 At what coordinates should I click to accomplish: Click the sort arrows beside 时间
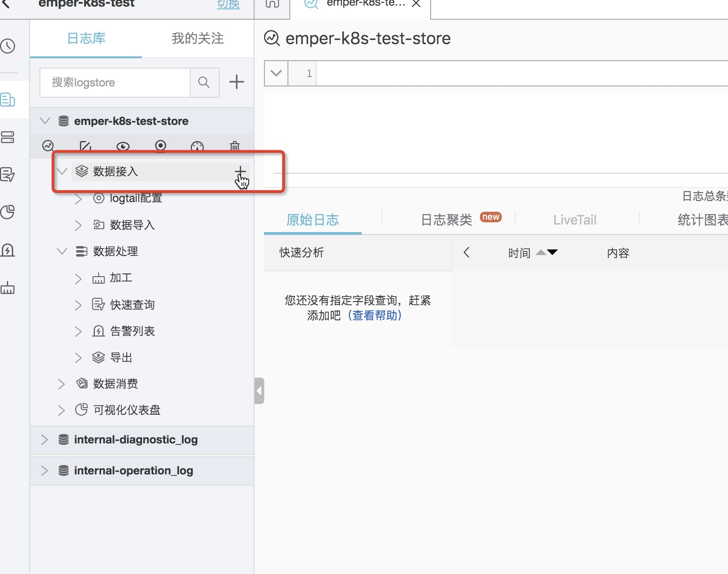pyautogui.click(x=547, y=253)
